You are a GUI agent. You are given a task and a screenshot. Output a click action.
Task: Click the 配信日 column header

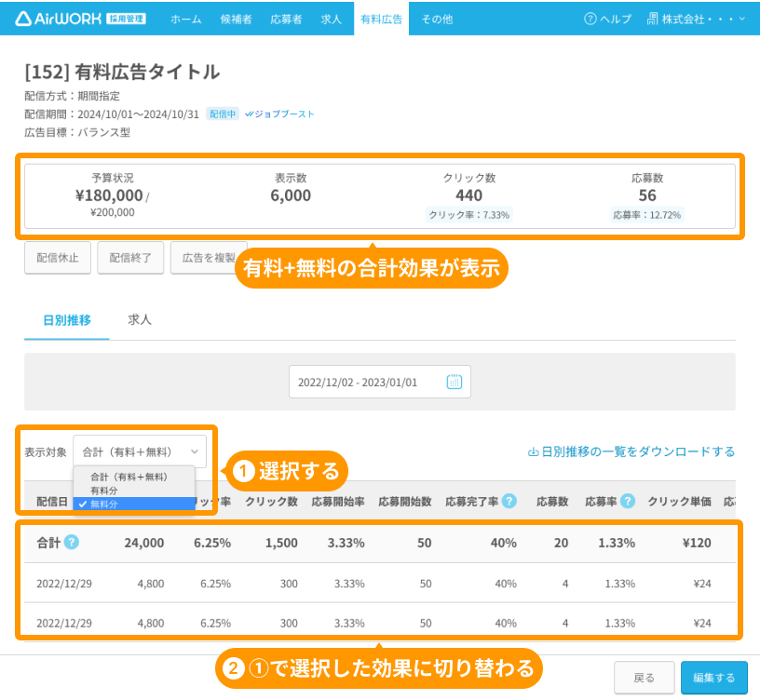pyautogui.click(x=52, y=502)
